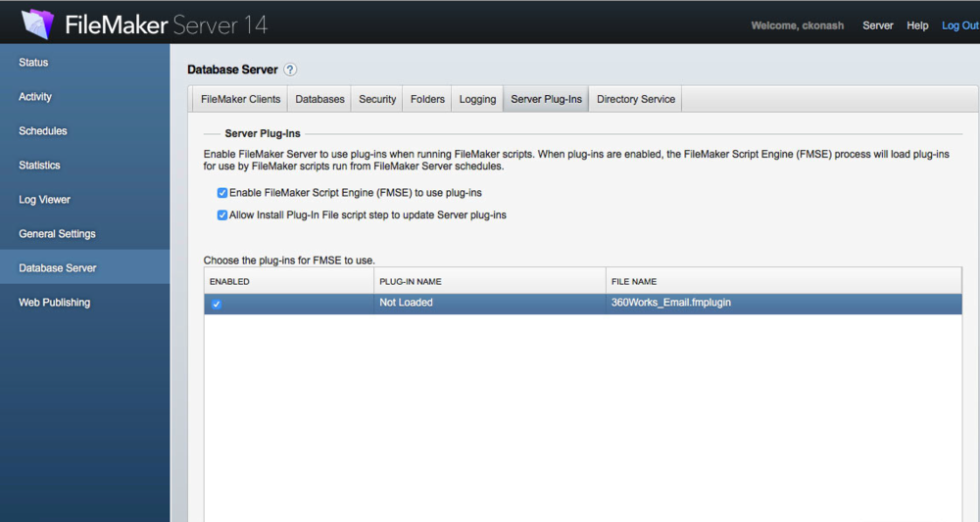Open Log Viewer in sidebar
The image size is (980, 522).
pos(85,200)
